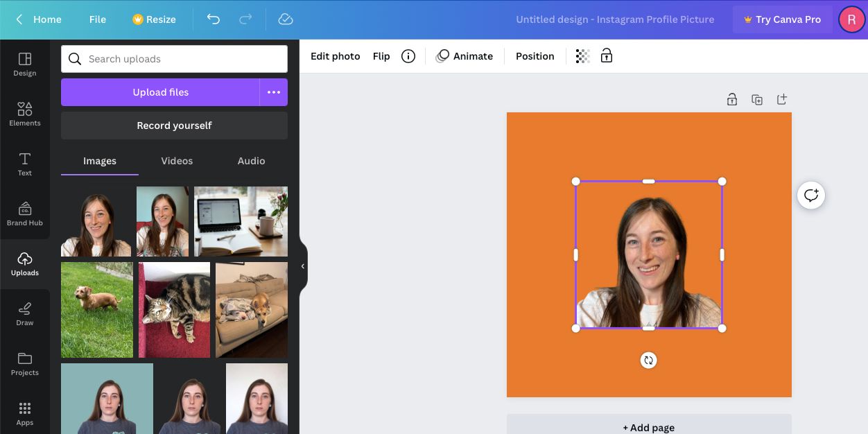Toggle the page lock above canvas
This screenshot has height=434, width=868.
(x=731, y=100)
